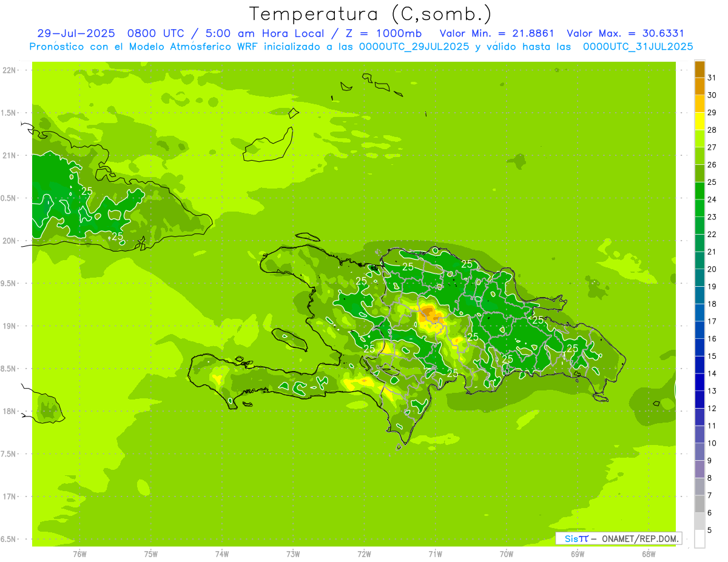Click the "0000UTC_29JUL2025" initialization time text
728x562 pixels.
point(414,46)
